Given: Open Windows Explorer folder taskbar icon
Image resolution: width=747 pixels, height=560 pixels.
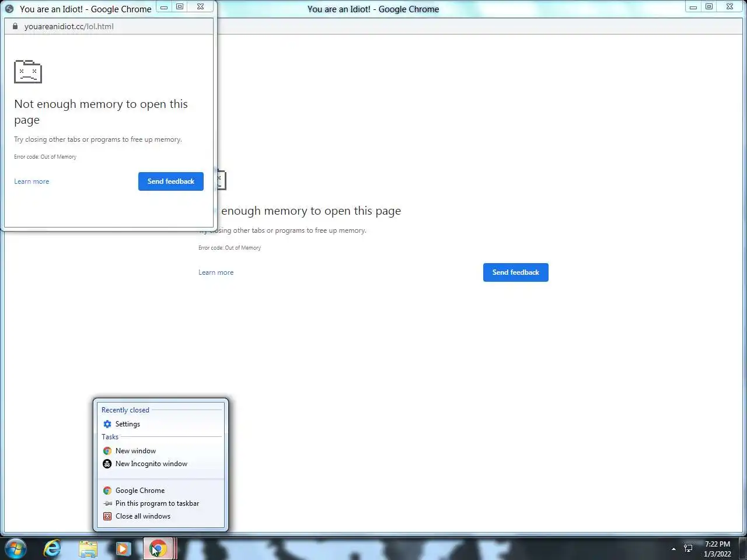Looking at the screenshot, I should coord(88,549).
